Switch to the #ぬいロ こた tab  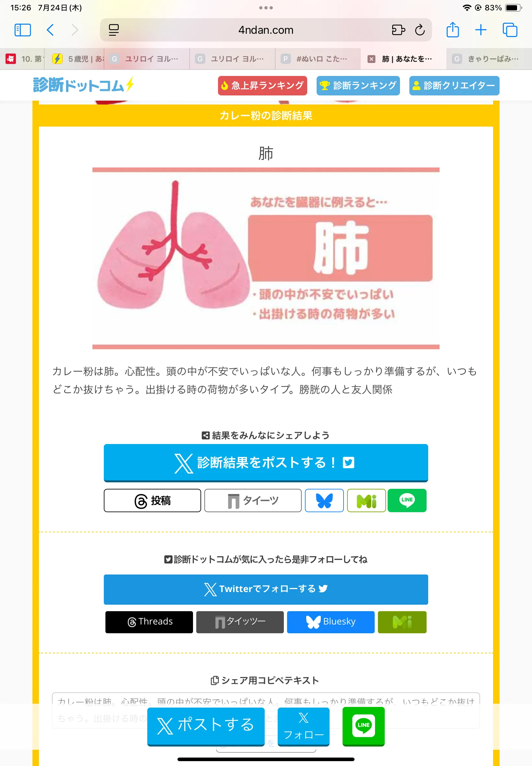coord(318,59)
